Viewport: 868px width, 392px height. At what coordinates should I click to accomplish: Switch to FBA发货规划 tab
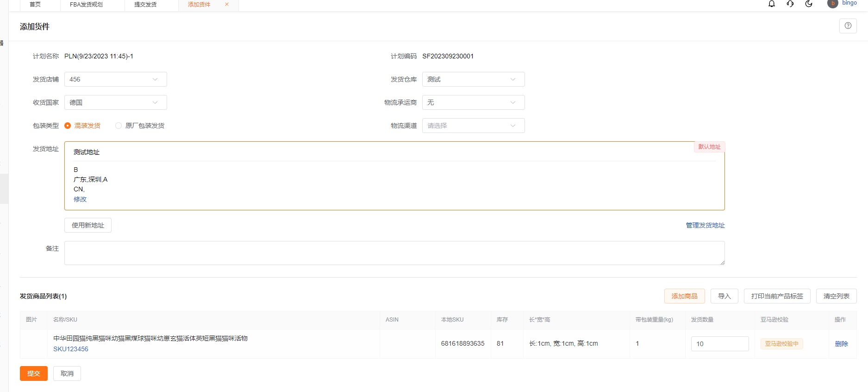[87, 5]
